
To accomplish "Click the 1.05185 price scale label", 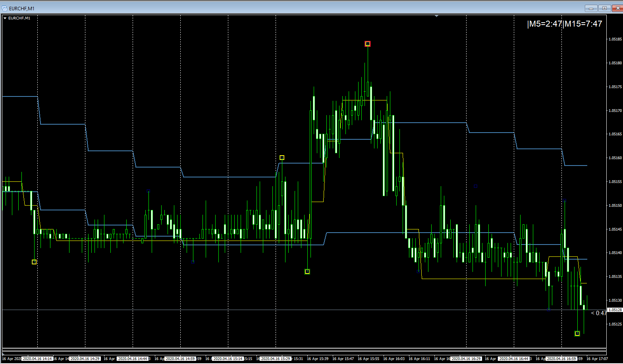I will 615,39.
